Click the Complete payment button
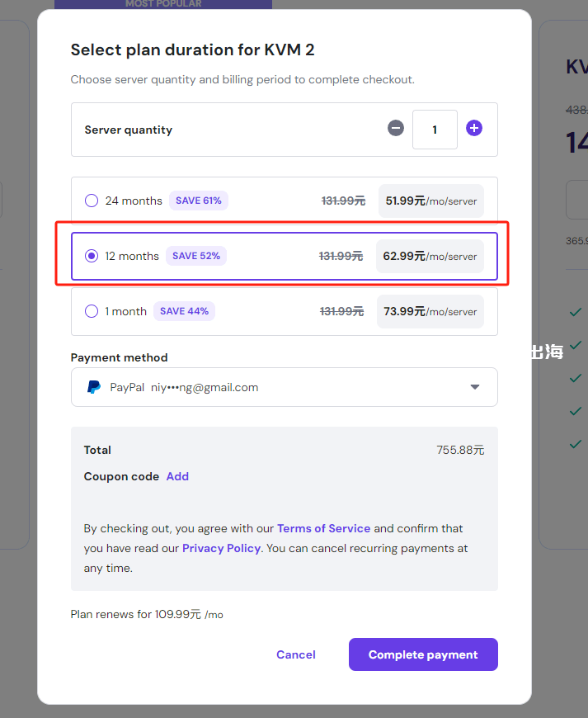 pos(423,654)
